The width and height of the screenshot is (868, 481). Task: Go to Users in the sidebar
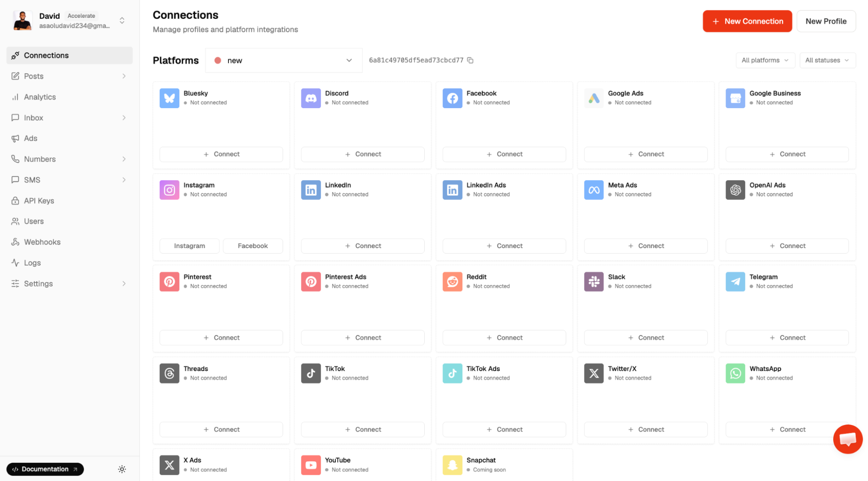(x=69, y=221)
